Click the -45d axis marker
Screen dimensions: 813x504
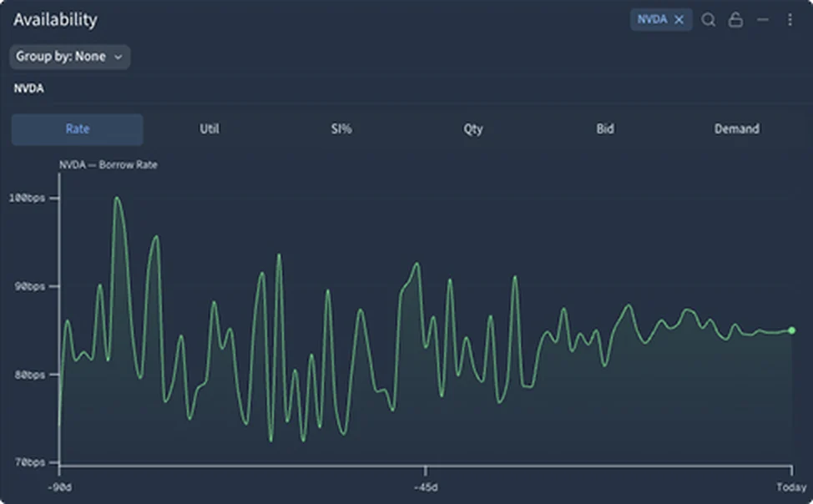426,487
